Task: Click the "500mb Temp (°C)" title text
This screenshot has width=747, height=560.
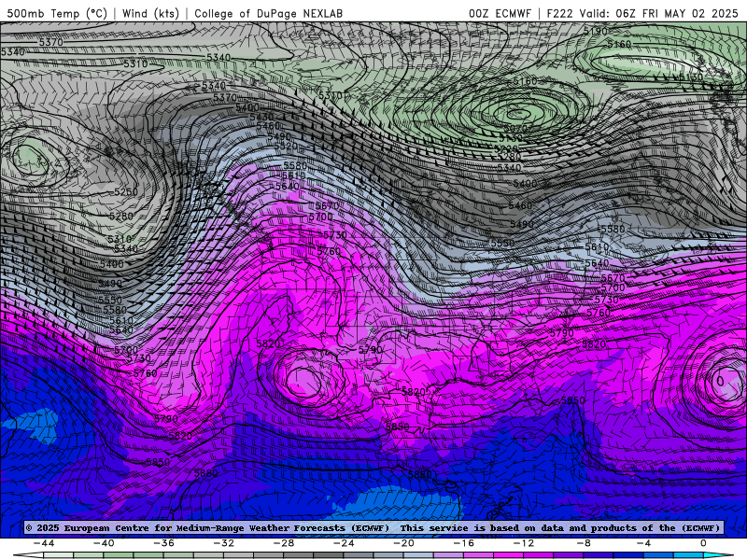Action: pyautogui.click(x=57, y=13)
